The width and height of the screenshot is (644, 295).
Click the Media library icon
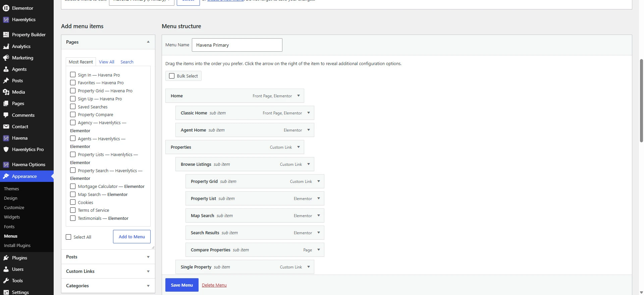6,92
